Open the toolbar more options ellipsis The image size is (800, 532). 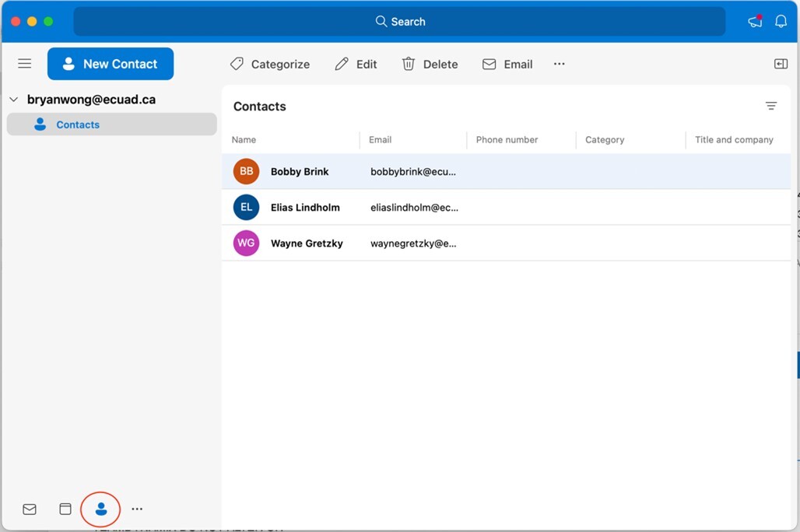point(560,64)
